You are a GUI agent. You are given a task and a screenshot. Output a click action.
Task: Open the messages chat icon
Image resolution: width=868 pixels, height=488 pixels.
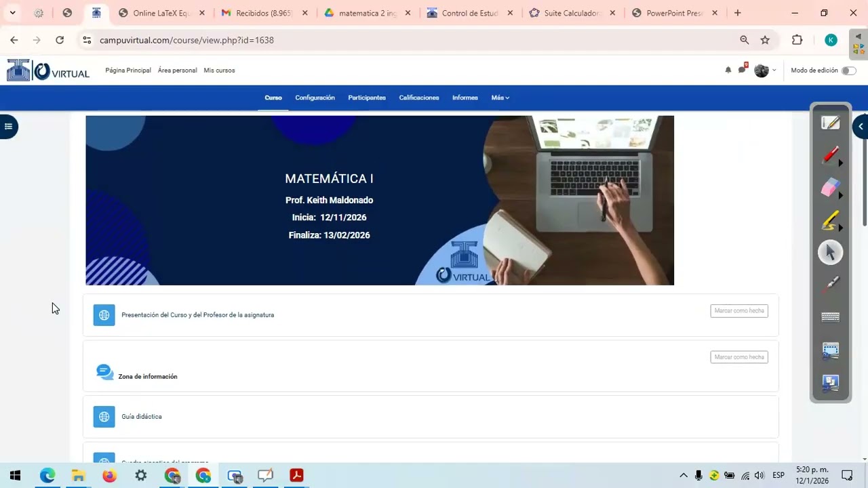(x=743, y=69)
